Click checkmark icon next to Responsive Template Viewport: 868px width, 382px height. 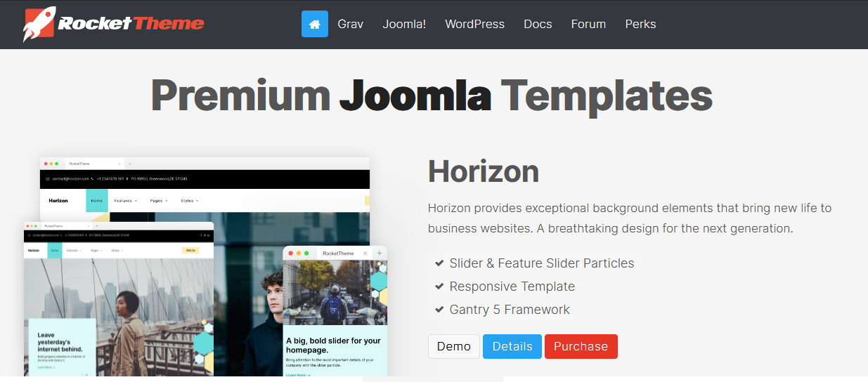pos(439,286)
